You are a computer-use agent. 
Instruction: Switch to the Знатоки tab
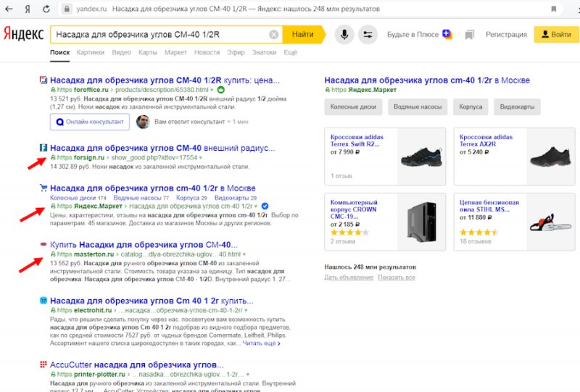click(x=264, y=52)
